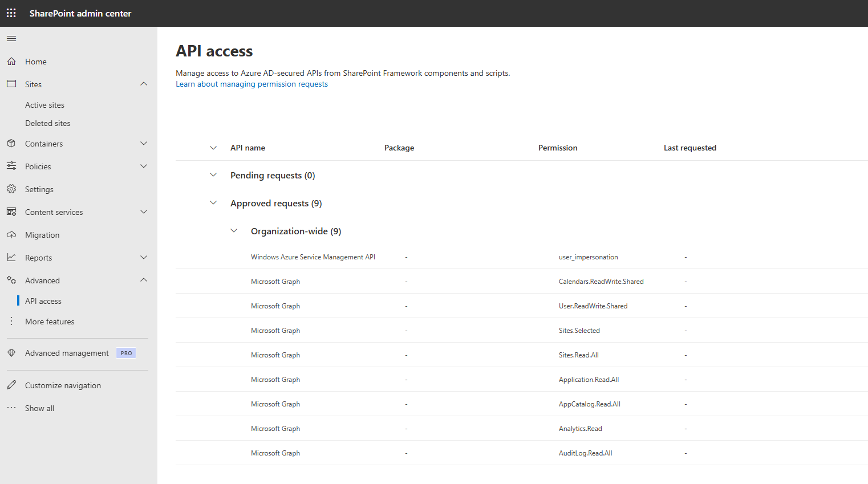Click Approved requests (9) group label
The width and height of the screenshot is (868, 484).
tap(276, 203)
